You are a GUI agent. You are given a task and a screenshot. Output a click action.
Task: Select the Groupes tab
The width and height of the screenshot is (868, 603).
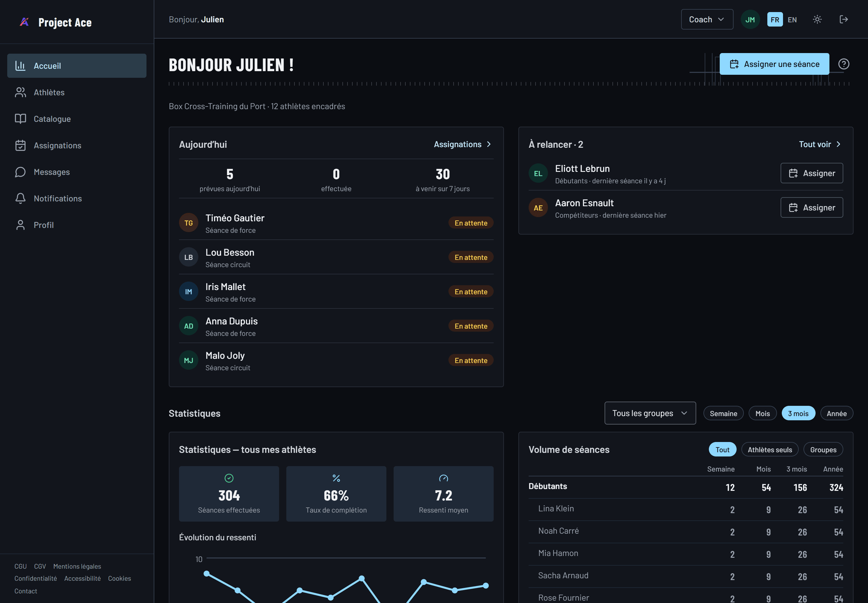tap(823, 450)
